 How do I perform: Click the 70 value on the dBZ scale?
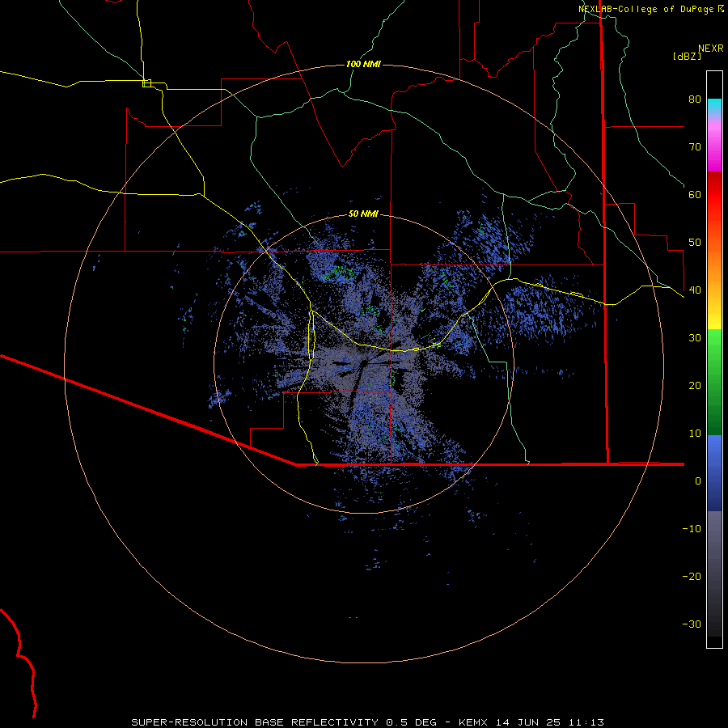[x=695, y=146]
